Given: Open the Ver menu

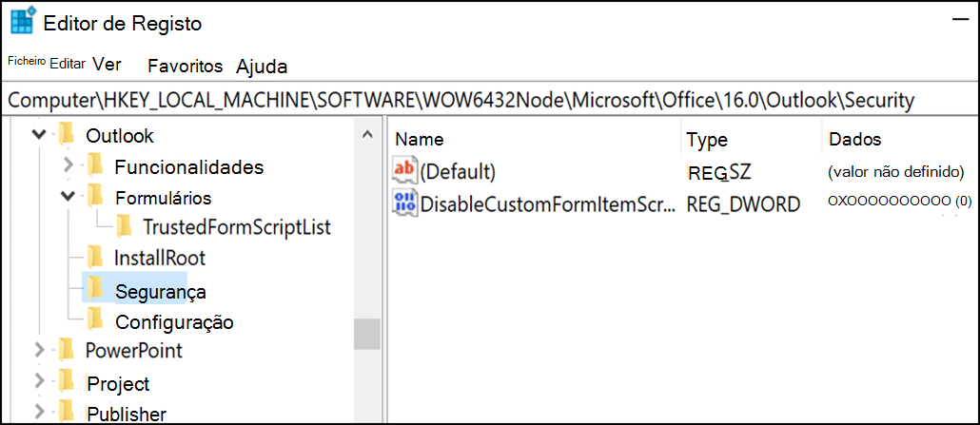Looking at the screenshot, I should tap(107, 65).
